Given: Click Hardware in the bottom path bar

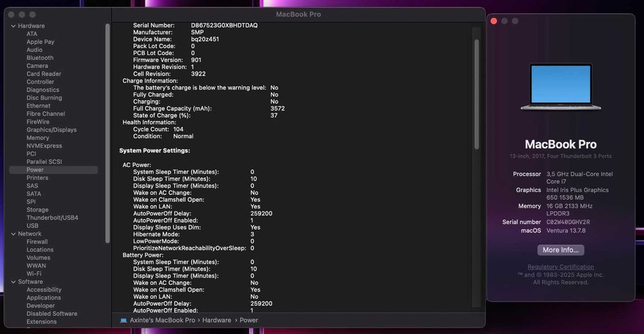Looking at the screenshot, I should point(216,320).
